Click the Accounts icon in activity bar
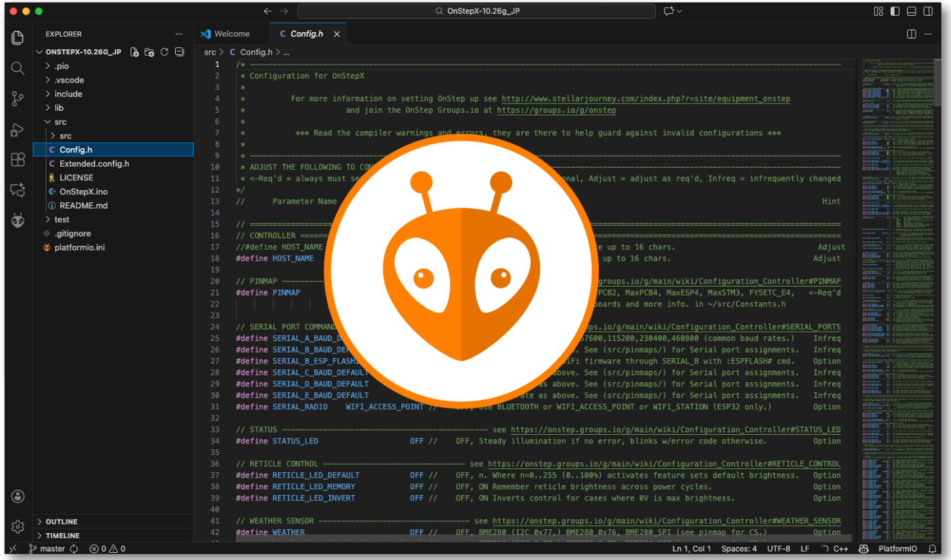The height and width of the screenshot is (560, 951). click(x=18, y=496)
